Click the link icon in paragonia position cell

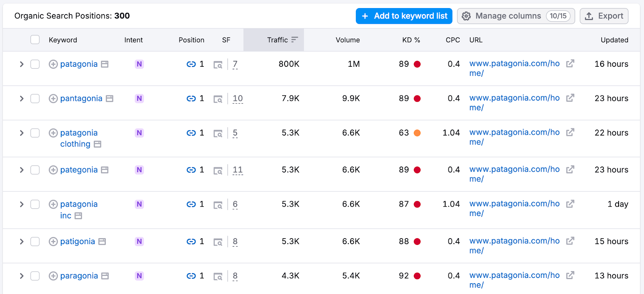coord(191,276)
